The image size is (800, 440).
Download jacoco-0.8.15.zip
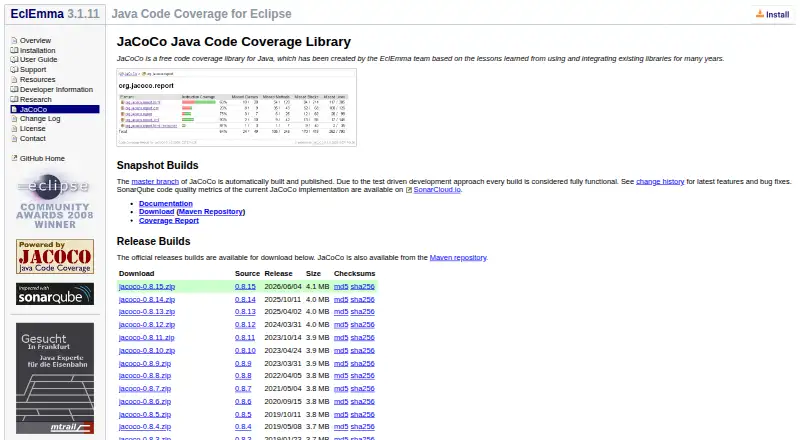pyautogui.click(x=147, y=287)
